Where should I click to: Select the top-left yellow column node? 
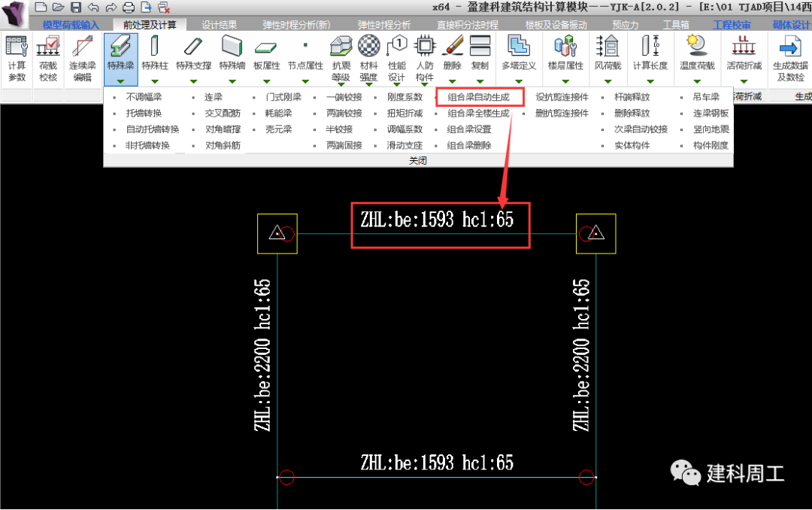pos(277,234)
